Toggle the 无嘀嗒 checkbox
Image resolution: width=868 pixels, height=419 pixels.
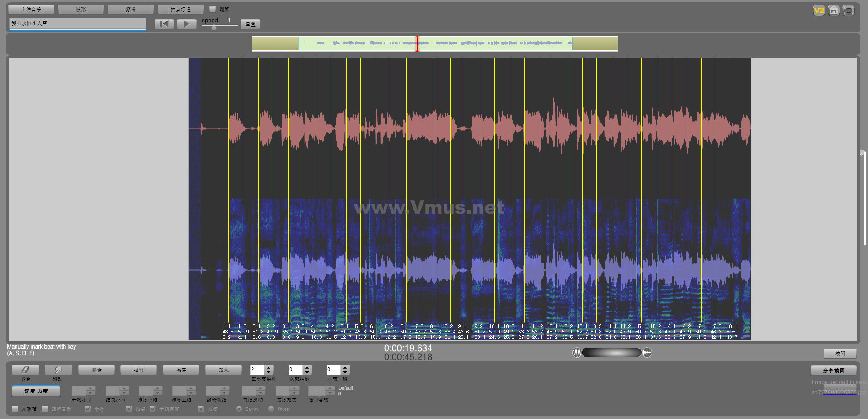point(16,408)
